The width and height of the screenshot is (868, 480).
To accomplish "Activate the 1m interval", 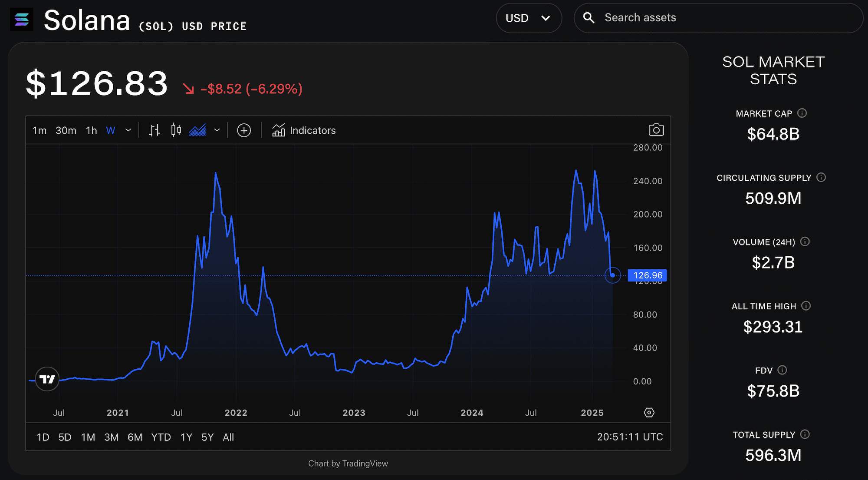I will (x=39, y=130).
